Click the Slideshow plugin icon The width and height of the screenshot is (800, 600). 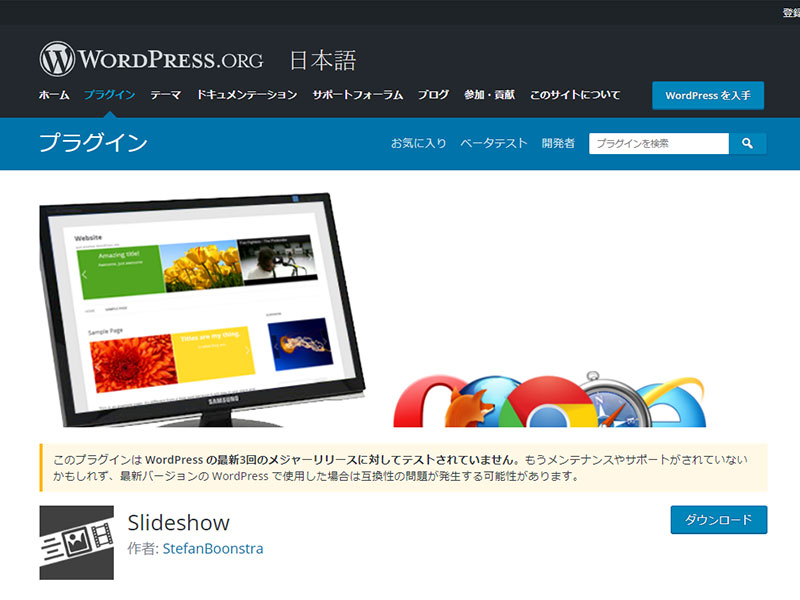77,543
